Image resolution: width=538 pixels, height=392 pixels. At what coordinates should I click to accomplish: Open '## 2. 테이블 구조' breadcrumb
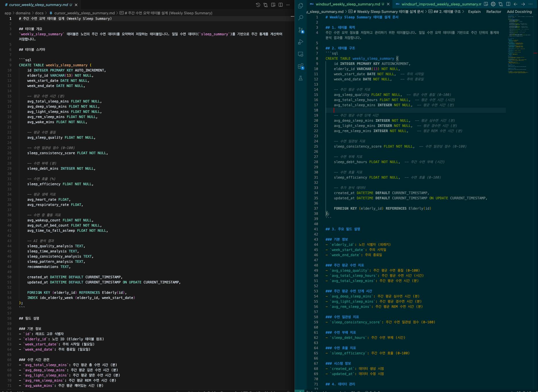point(447,12)
